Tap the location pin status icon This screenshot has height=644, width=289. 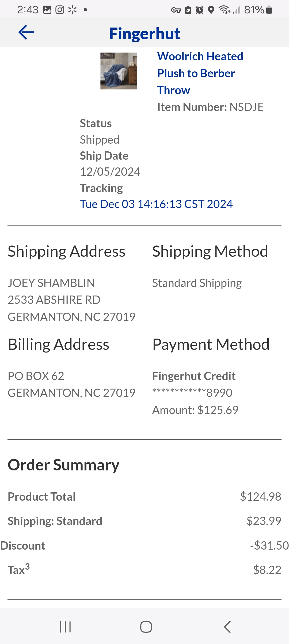211,10
